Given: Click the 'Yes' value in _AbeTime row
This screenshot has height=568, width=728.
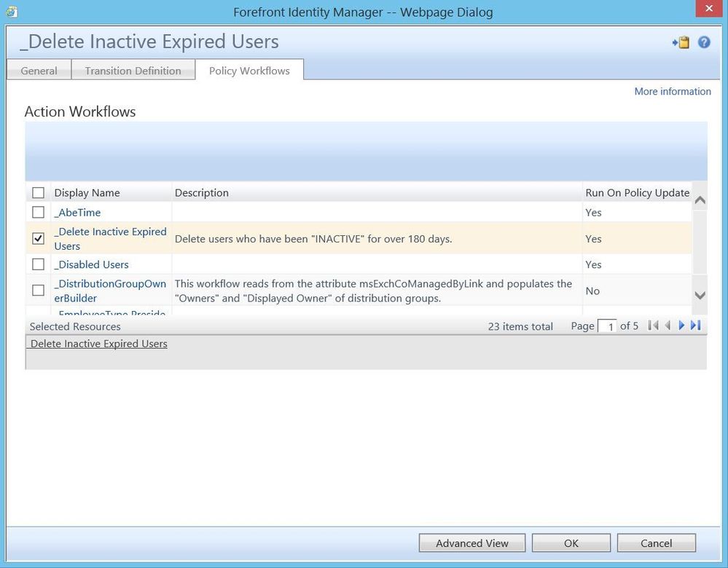Looking at the screenshot, I should tap(593, 213).
